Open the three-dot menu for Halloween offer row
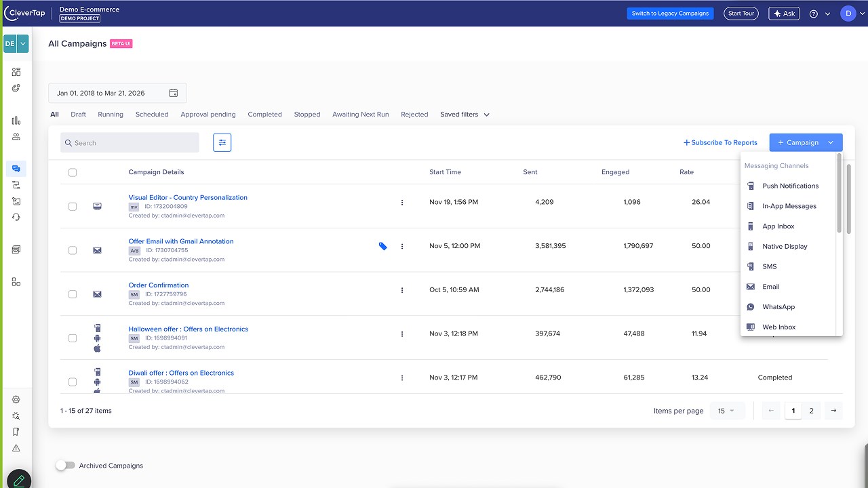The width and height of the screenshot is (868, 488). tap(402, 333)
